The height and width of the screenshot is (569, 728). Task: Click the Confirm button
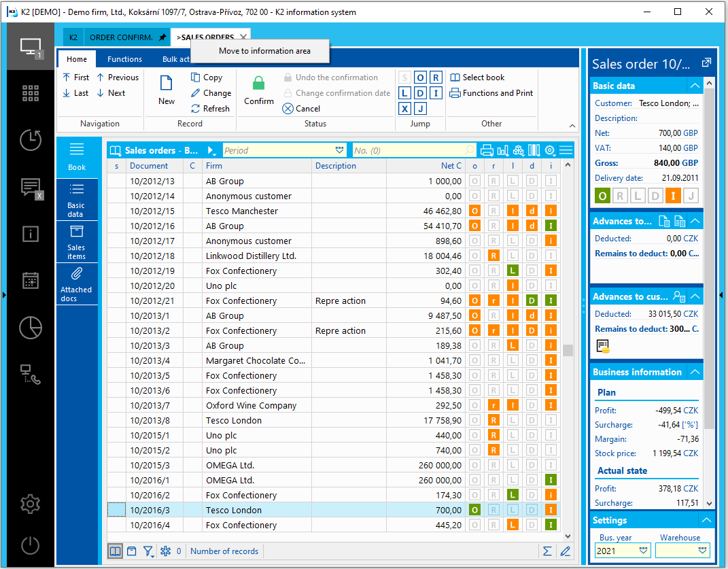click(x=258, y=91)
